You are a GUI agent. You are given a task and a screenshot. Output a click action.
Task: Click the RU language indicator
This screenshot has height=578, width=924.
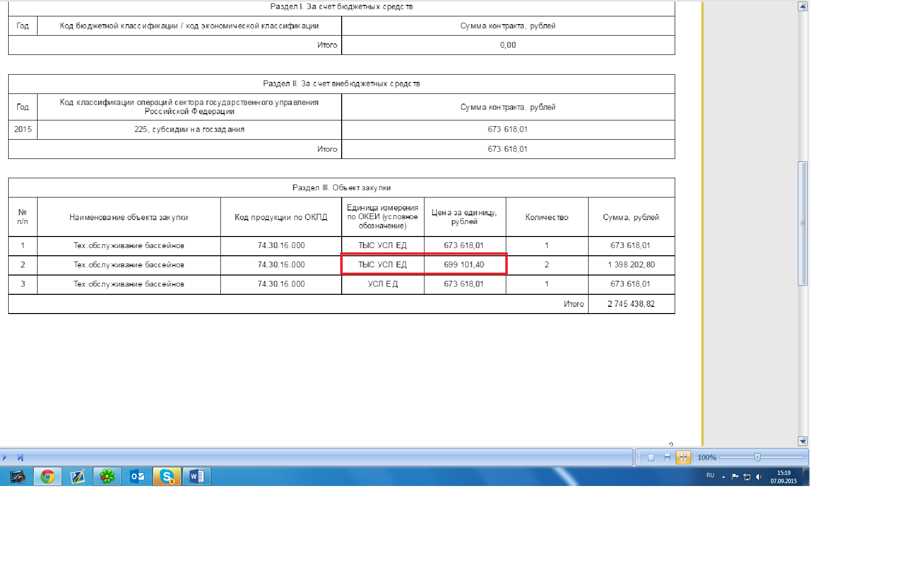(710, 475)
